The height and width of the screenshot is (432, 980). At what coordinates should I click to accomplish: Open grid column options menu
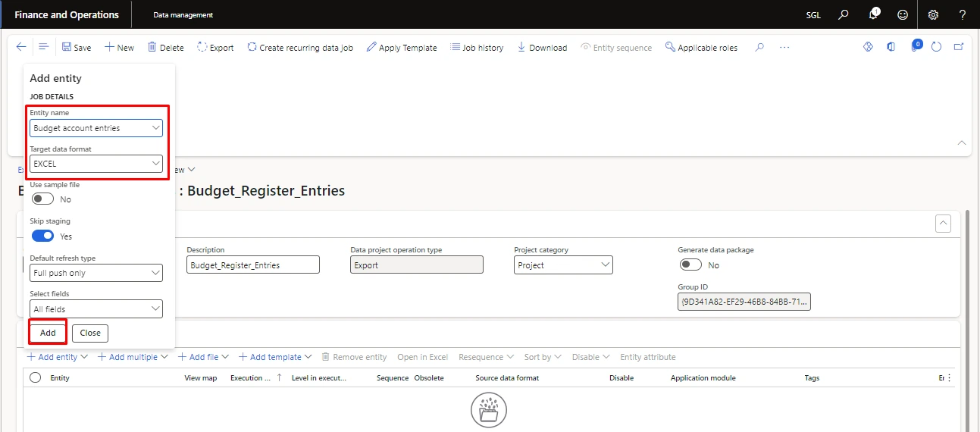(x=950, y=377)
